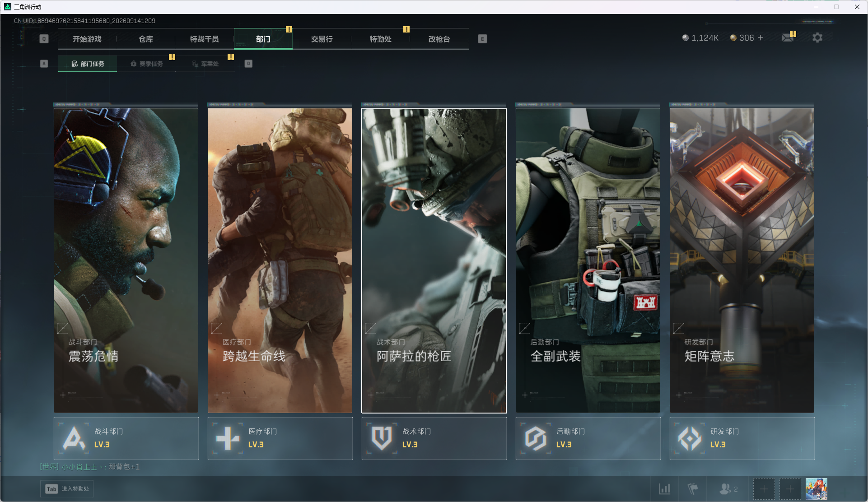Open the 矩阵意志 research department card
Viewport: 868px width, 502px height.
point(742,260)
